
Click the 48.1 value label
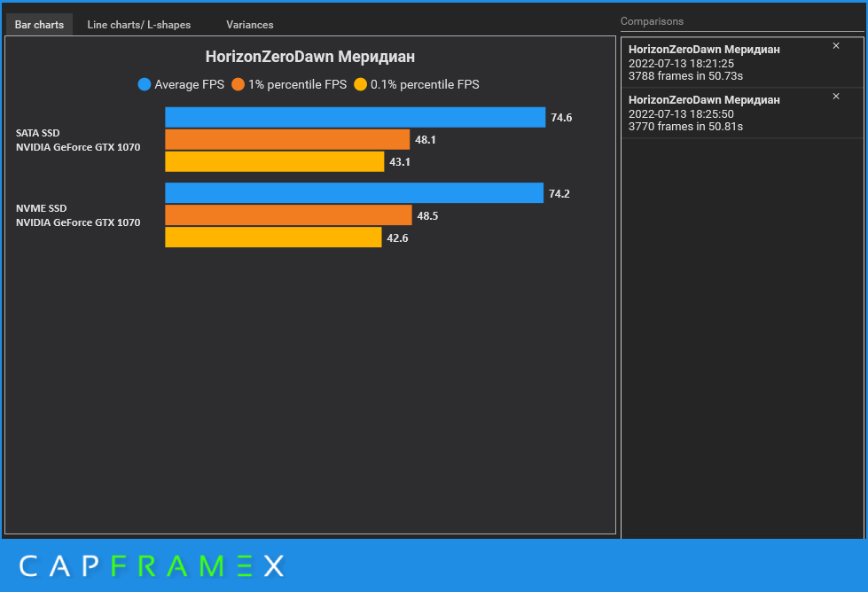(426, 140)
